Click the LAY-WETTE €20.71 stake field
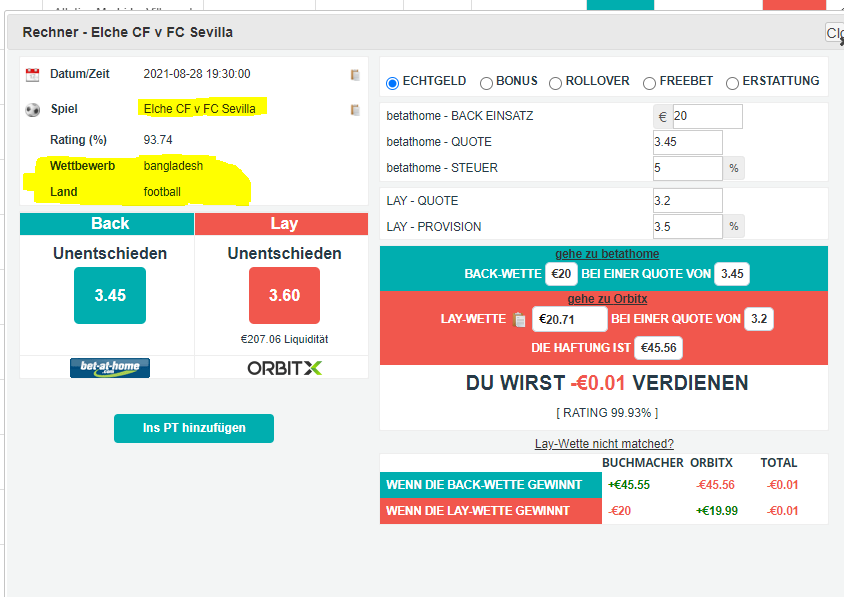The image size is (844, 597). [569, 319]
